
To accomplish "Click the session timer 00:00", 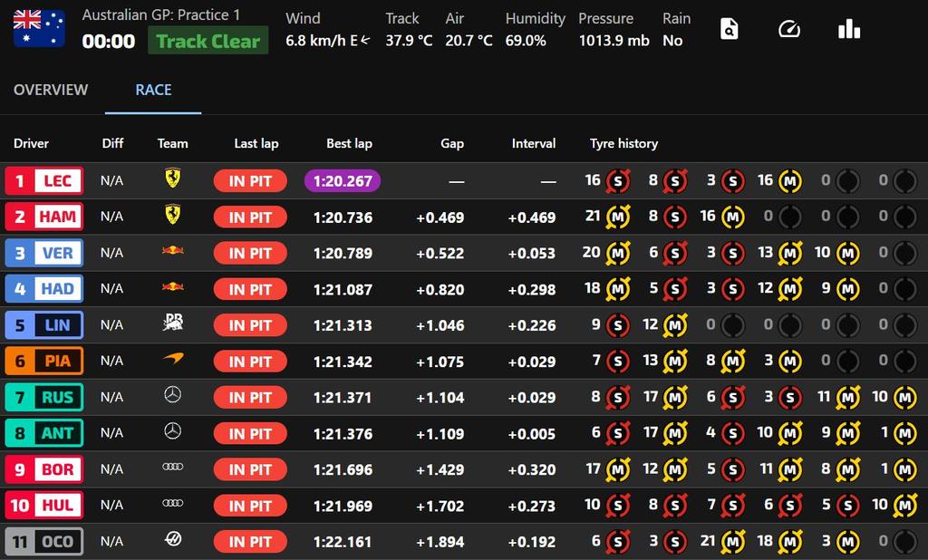I will [109, 42].
